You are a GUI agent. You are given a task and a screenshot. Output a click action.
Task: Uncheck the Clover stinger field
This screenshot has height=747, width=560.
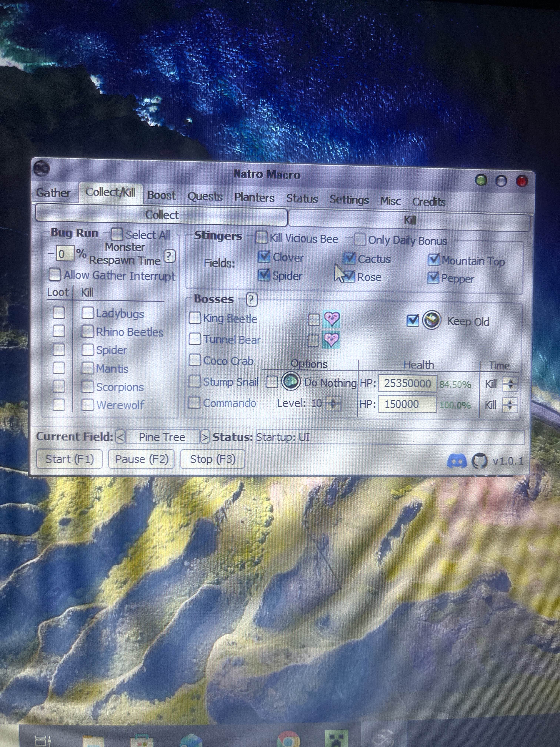[x=264, y=257]
